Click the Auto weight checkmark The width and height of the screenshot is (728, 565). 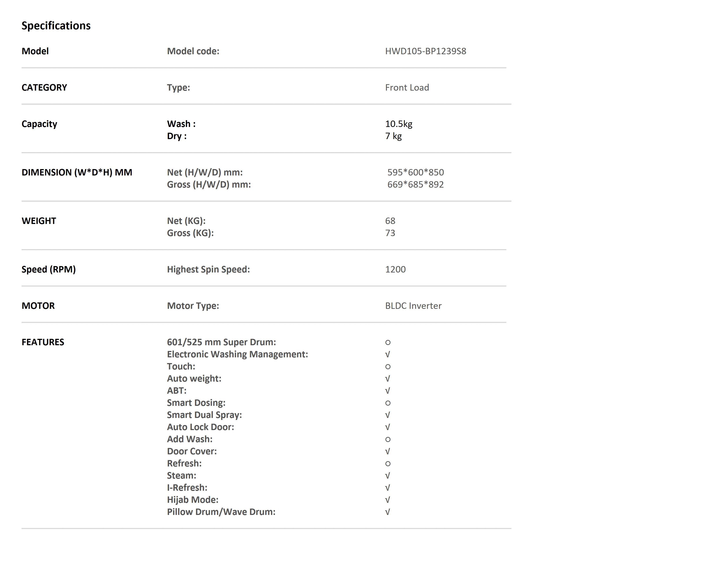tap(387, 379)
